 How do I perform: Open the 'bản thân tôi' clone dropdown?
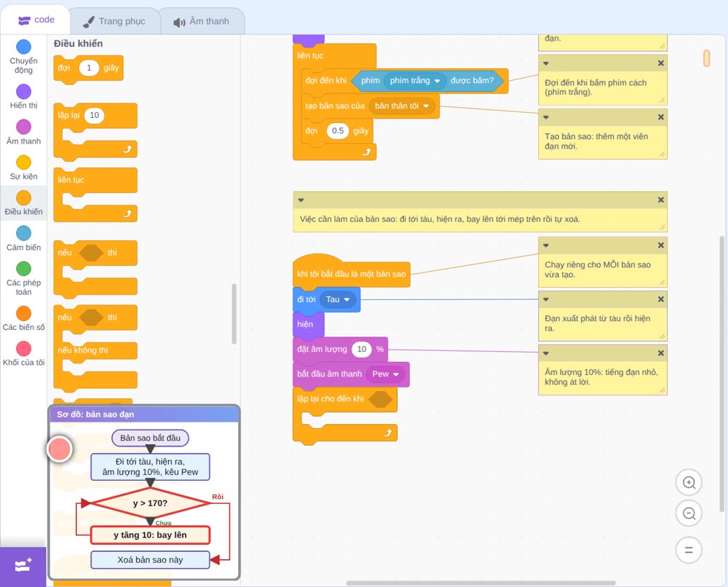402,106
